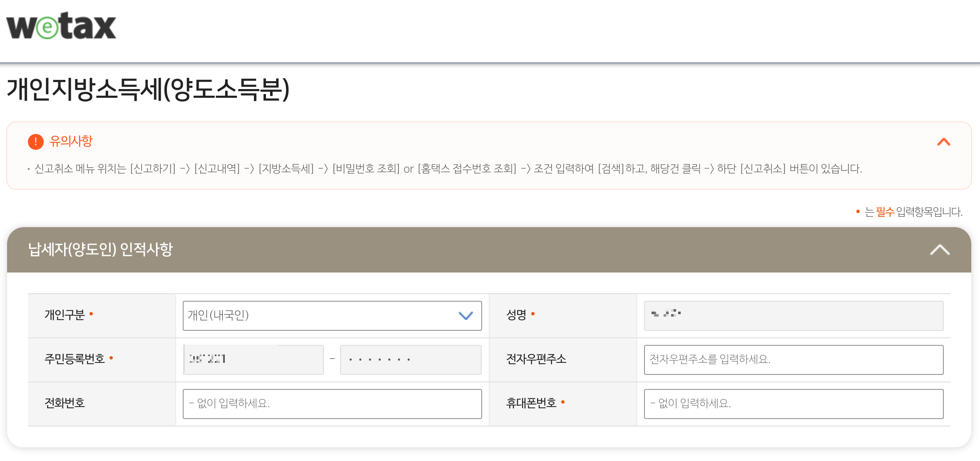The width and height of the screenshot is (980, 461).
Task: Click the orange exclamation 유의사항 icon
Action: click(x=36, y=142)
